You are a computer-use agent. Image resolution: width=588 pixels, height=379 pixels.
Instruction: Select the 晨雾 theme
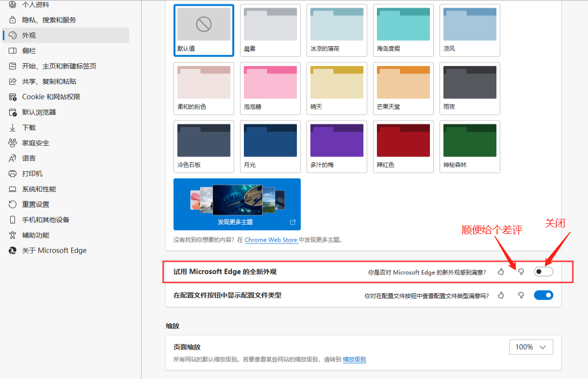click(270, 30)
